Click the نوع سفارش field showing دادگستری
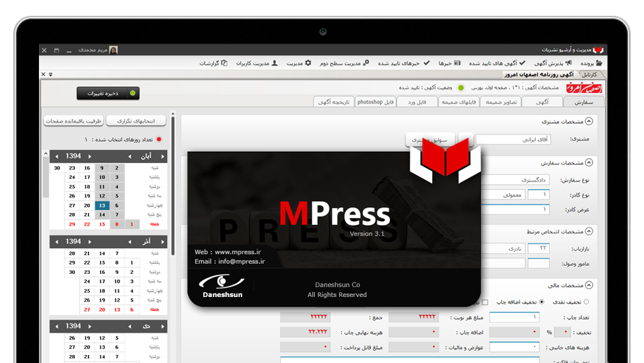 (x=515, y=180)
